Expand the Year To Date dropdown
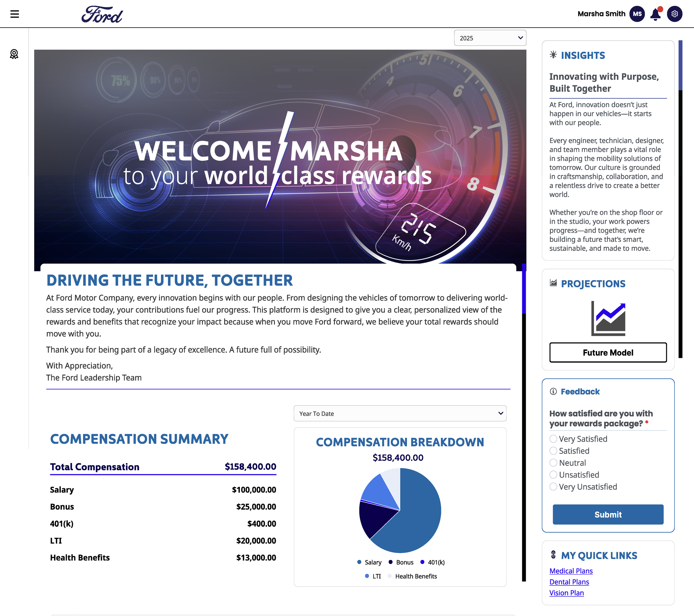The width and height of the screenshot is (694, 616). [400, 413]
